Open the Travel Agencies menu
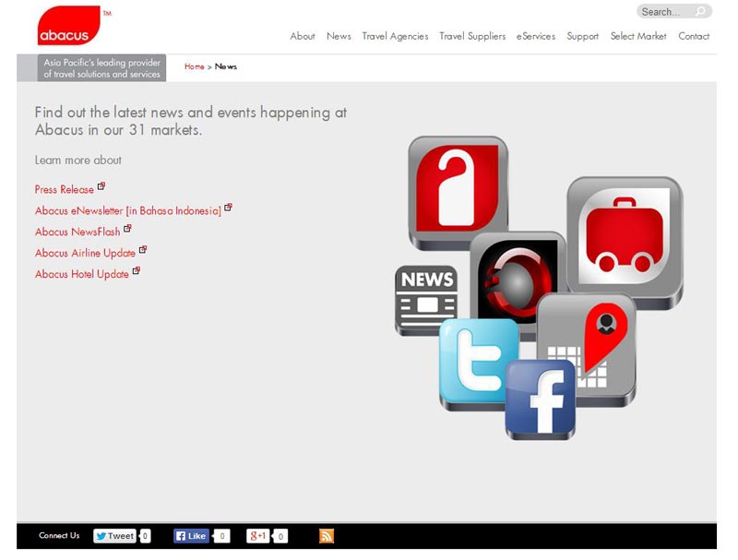738x560 pixels. point(396,36)
